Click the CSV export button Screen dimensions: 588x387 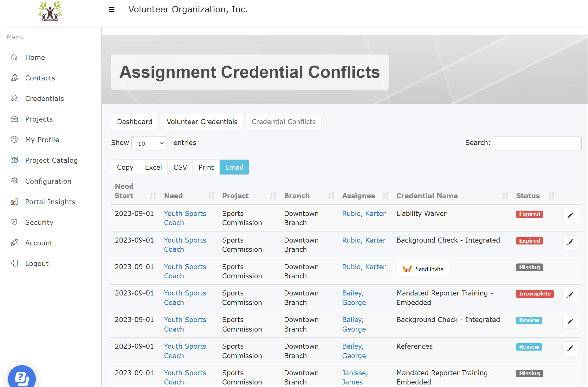click(x=180, y=167)
